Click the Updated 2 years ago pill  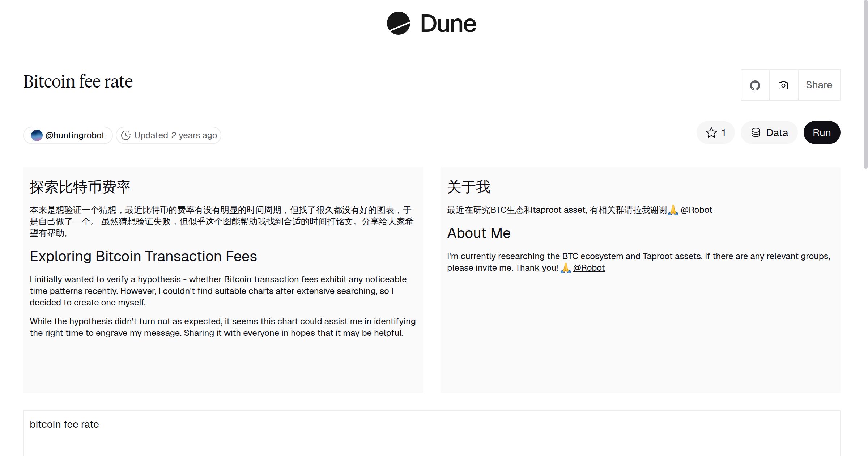click(x=169, y=135)
